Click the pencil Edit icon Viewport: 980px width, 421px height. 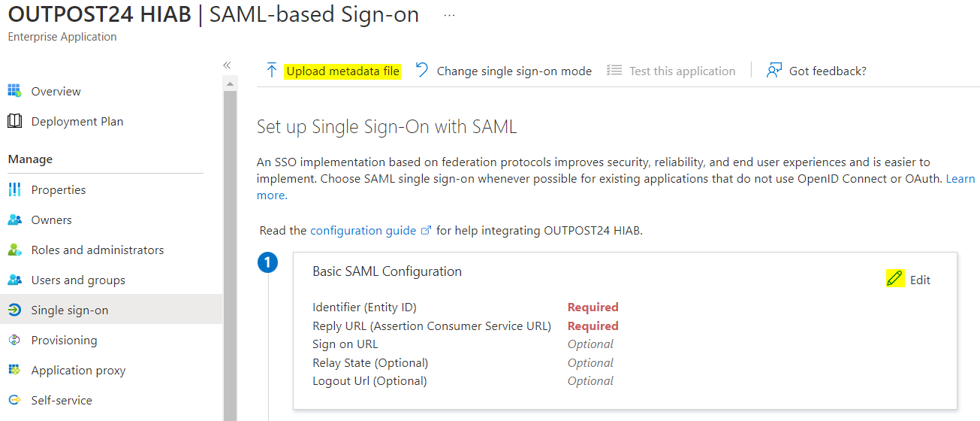coord(894,279)
